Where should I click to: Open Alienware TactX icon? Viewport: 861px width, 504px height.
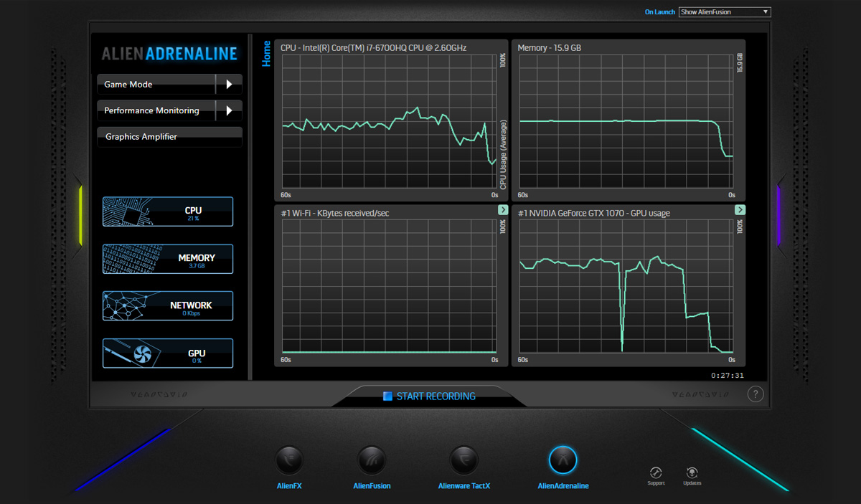pos(464,460)
